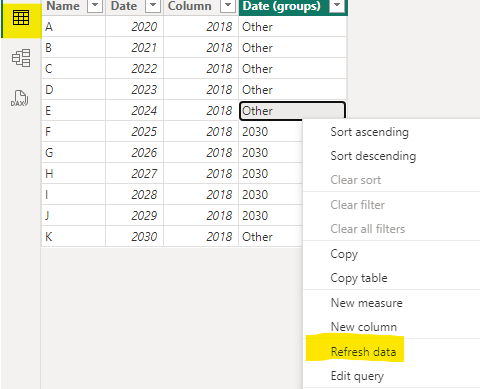The image size is (480, 389).
Task: Click the Date (groups) Other cell in row K
Action: point(270,237)
